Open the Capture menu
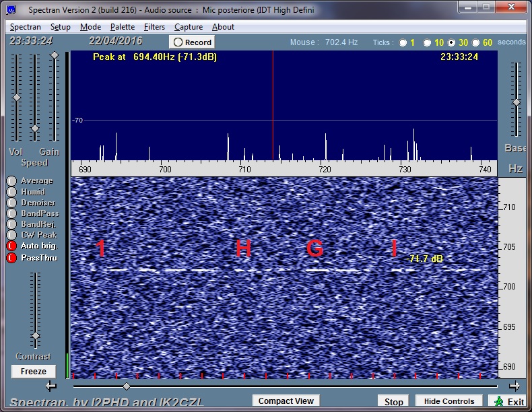Viewport: 532px width, 412px height. 189,27
